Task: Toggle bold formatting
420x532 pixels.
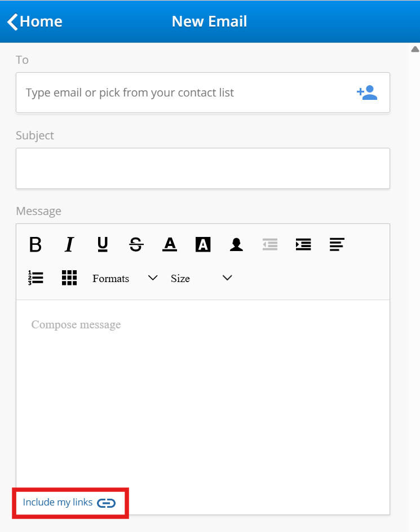Action: (x=36, y=244)
